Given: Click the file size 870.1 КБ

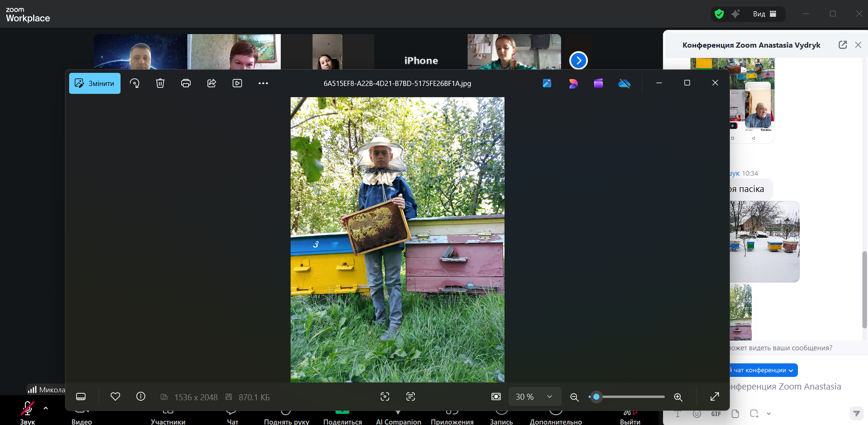Looking at the screenshot, I should click(x=254, y=397).
